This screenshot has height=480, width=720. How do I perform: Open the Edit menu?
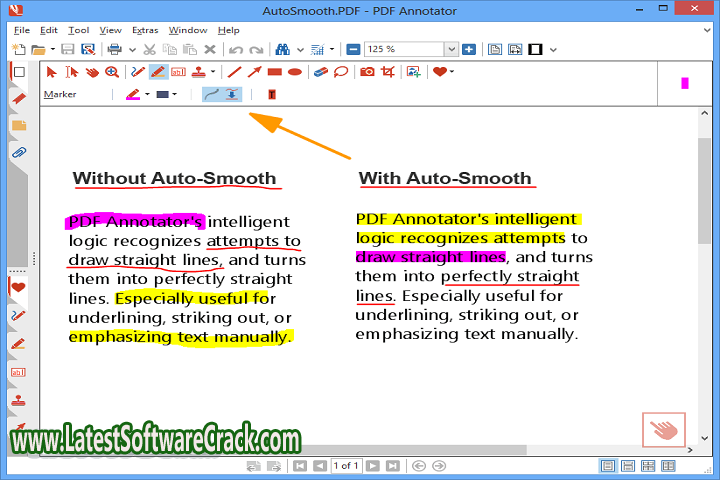tap(49, 30)
